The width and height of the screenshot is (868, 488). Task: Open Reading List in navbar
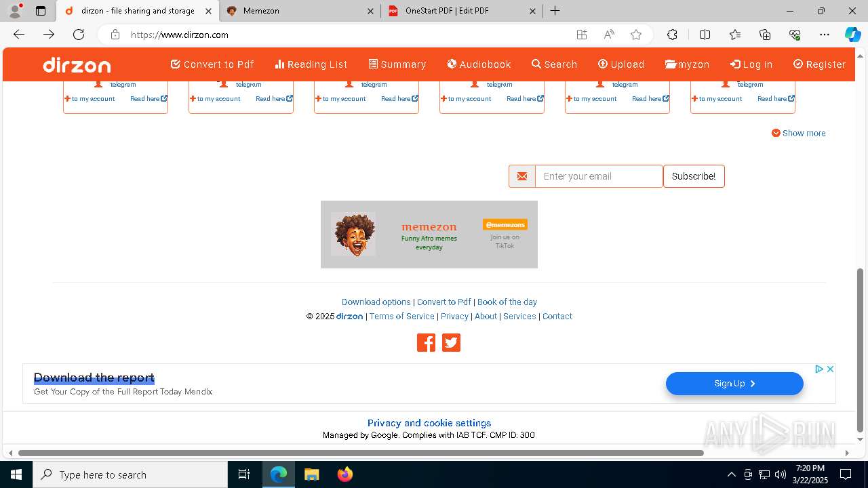[x=311, y=64]
